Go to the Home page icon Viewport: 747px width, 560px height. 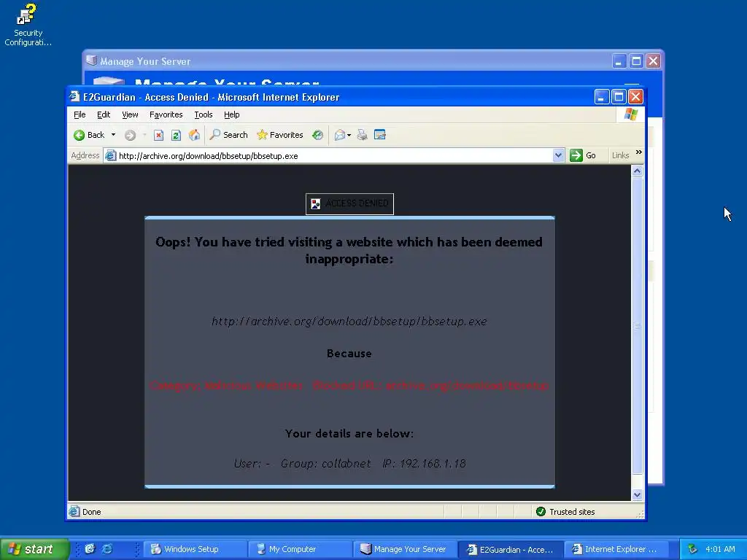(x=194, y=135)
